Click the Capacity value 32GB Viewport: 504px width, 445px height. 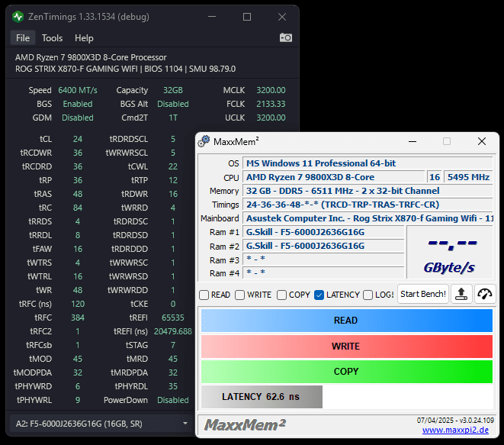(x=173, y=90)
